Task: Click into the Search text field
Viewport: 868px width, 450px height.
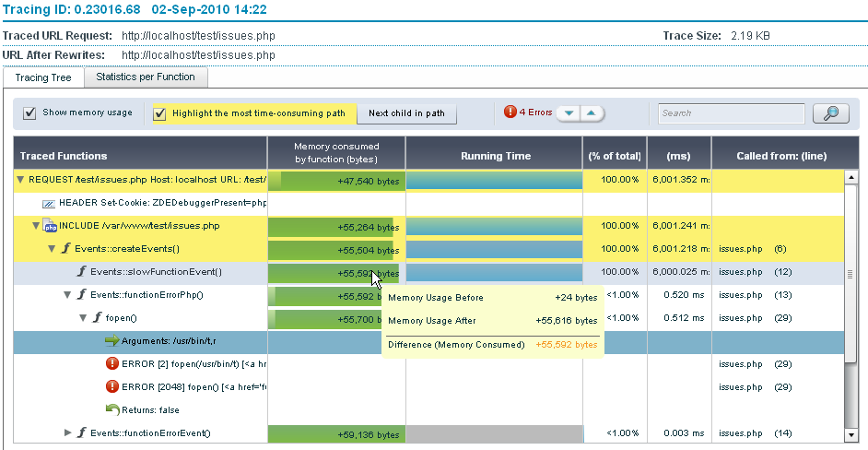Action: (729, 113)
